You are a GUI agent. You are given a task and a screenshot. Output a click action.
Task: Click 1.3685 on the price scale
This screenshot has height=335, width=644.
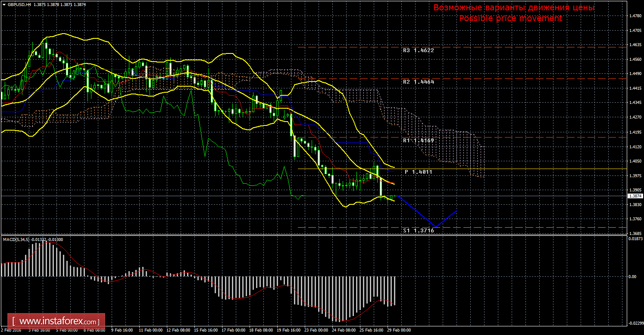point(635,234)
